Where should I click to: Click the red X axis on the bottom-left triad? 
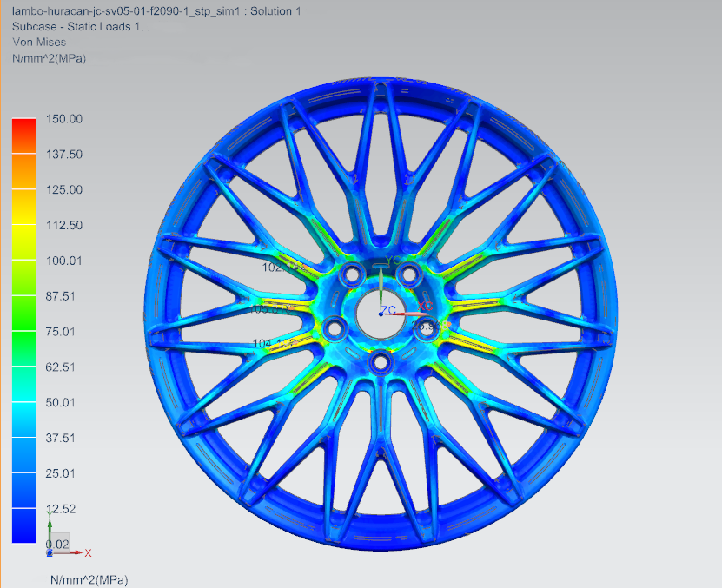76,552
